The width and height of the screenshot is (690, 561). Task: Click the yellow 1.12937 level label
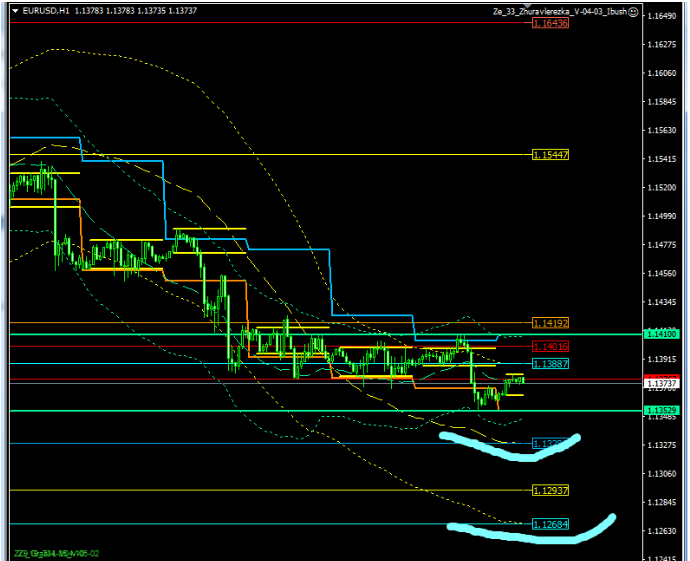click(x=550, y=491)
